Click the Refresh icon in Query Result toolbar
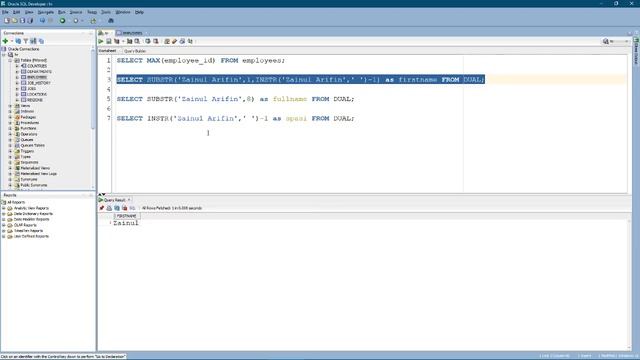 tap(117, 208)
